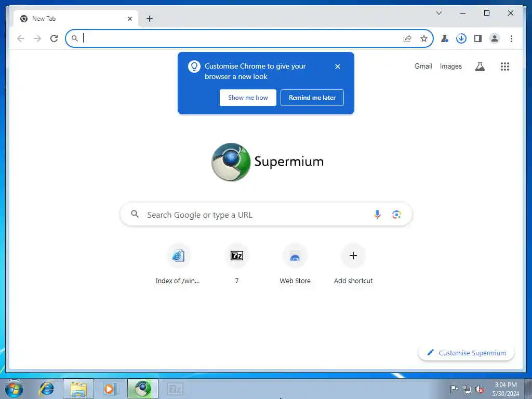Open the downloads toolbar icon
Viewport: 532px width, 399px height.
tap(461, 38)
